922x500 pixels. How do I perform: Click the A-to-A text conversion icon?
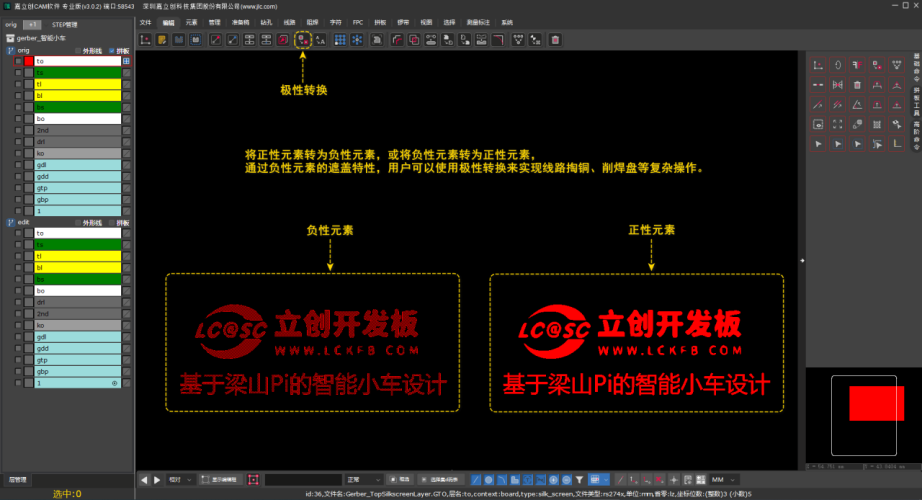tap(320, 39)
